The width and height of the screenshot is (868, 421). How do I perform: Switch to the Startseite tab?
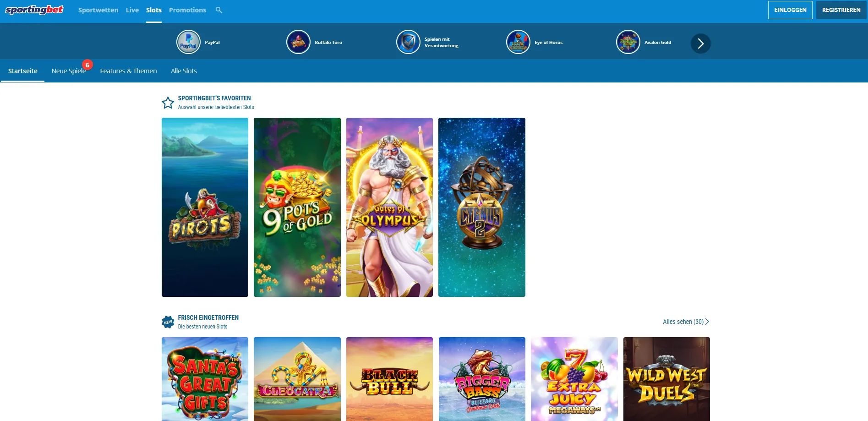click(23, 71)
